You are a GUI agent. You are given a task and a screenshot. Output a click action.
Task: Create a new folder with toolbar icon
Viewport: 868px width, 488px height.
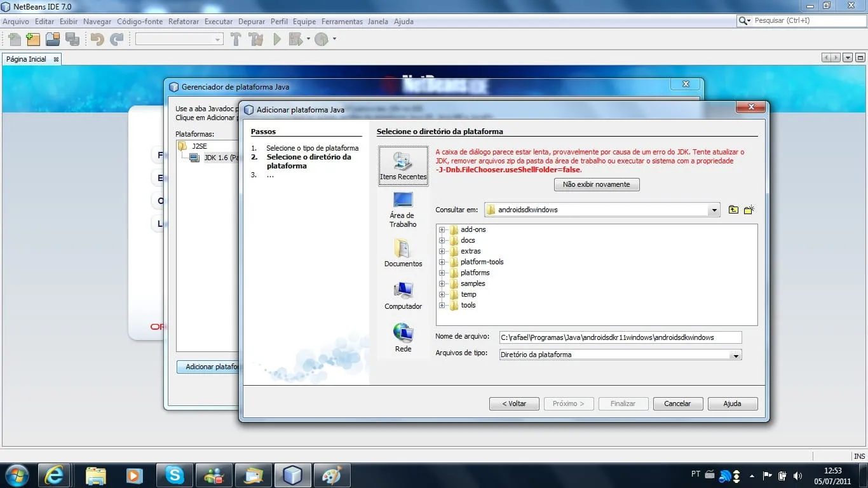pyautogui.click(x=749, y=210)
